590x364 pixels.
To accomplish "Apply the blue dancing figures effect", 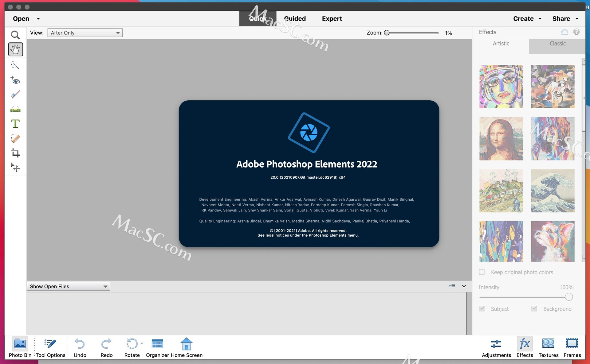I will pyautogui.click(x=501, y=241).
